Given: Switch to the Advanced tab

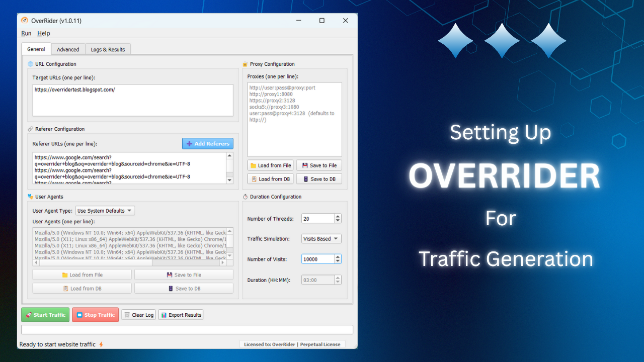Looking at the screenshot, I should coord(68,49).
